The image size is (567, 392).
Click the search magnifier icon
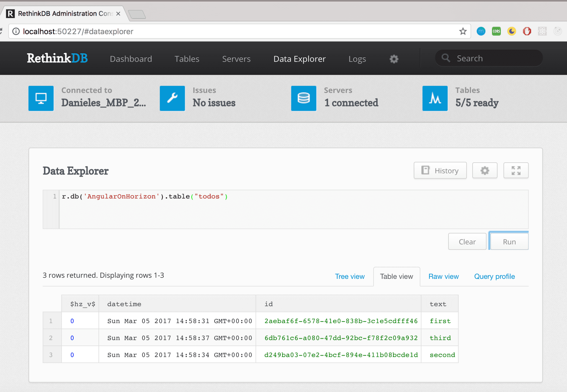(446, 58)
